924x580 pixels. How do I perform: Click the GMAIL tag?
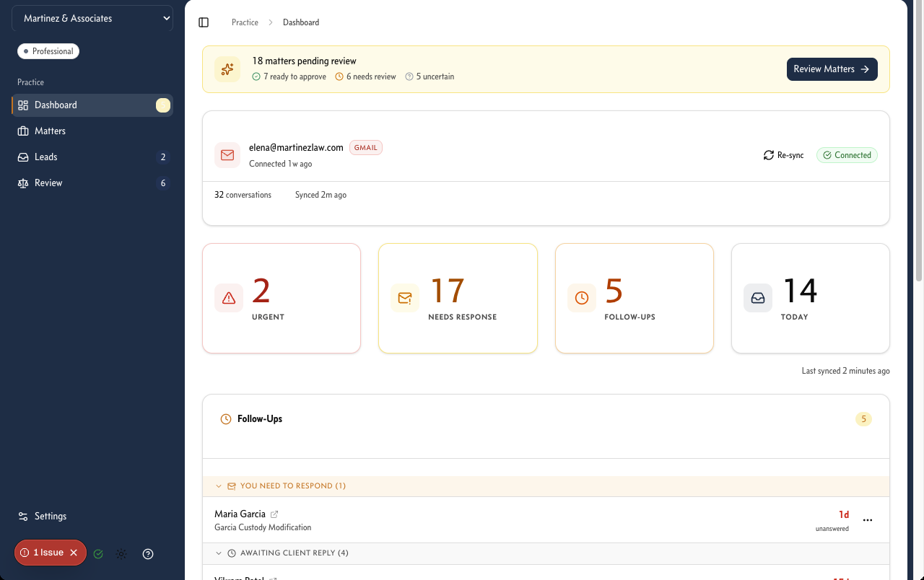coord(366,147)
